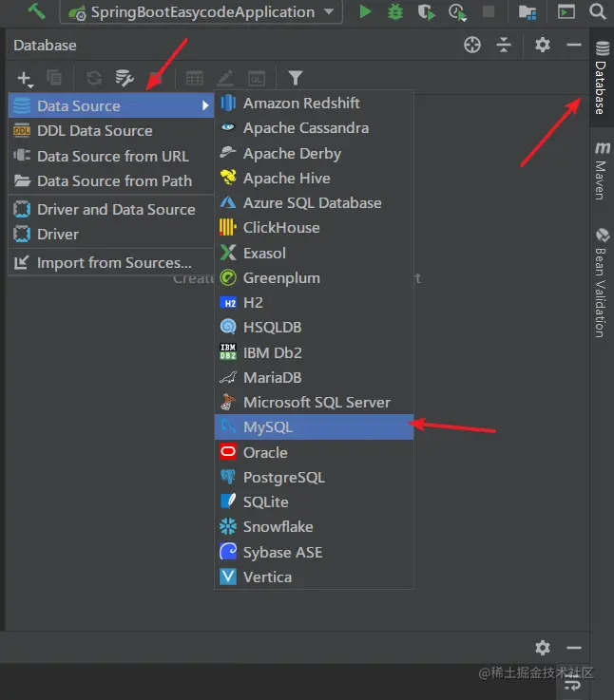
Task: Select Sybase ASE data source
Action: (315, 552)
